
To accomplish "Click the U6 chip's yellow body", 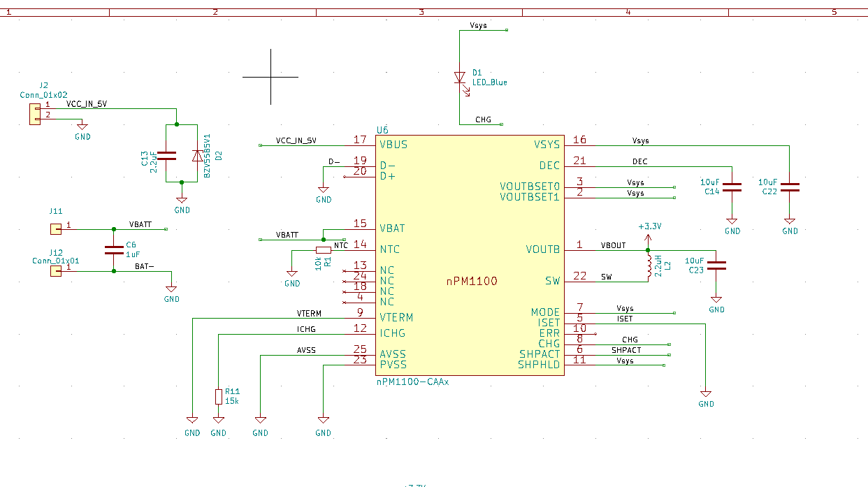I will pos(470,256).
